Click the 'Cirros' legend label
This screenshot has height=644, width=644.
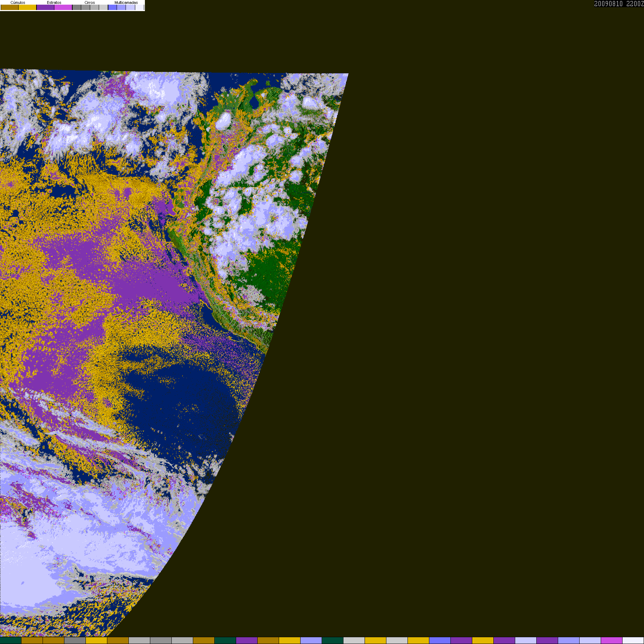[x=90, y=3]
